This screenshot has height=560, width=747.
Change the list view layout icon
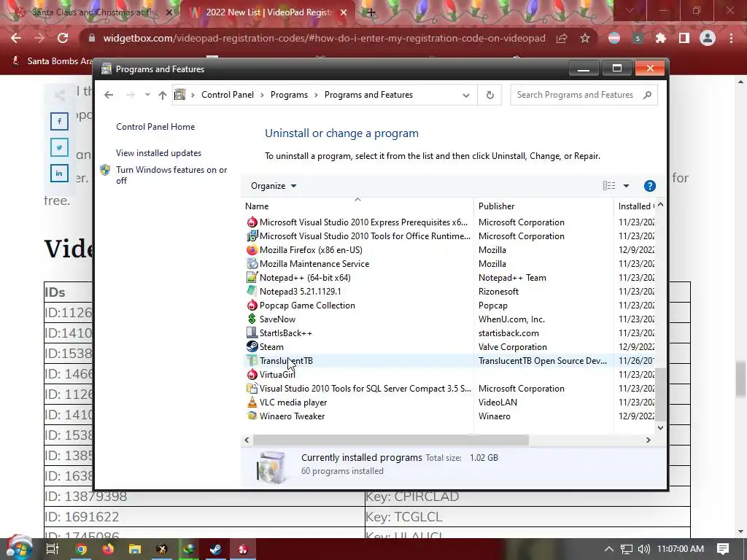pyautogui.click(x=609, y=186)
